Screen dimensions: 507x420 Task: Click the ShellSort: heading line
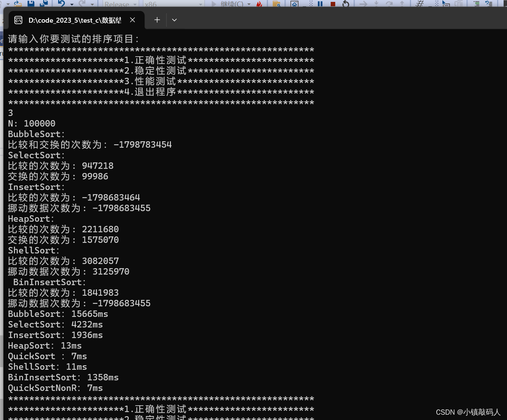tap(34, 250)
